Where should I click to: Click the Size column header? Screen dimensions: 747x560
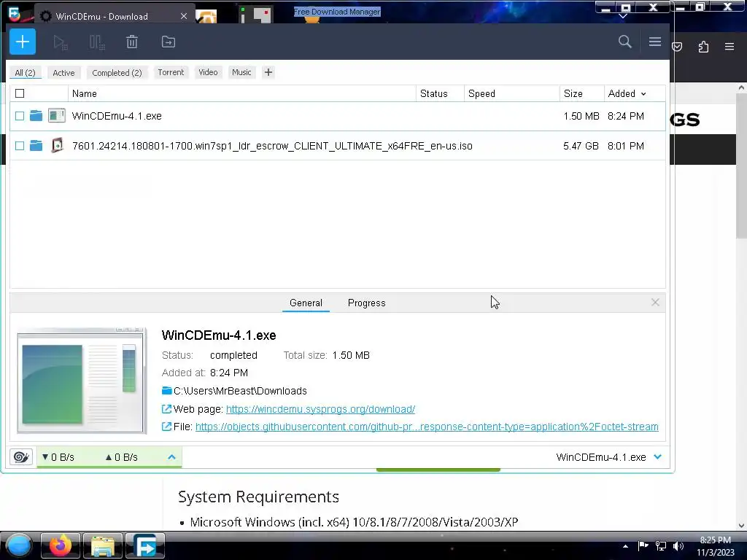click(x=581, y=94)
